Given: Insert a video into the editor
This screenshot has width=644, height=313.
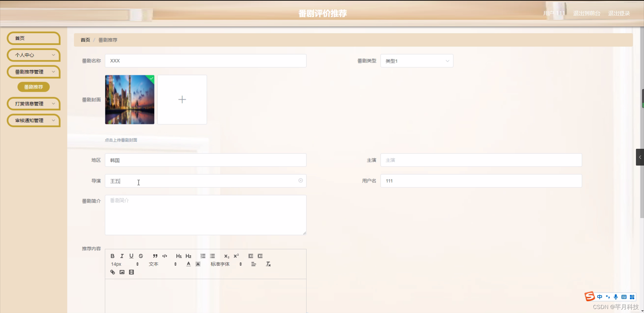Looking at the screenshot, I should pos(131,272).
